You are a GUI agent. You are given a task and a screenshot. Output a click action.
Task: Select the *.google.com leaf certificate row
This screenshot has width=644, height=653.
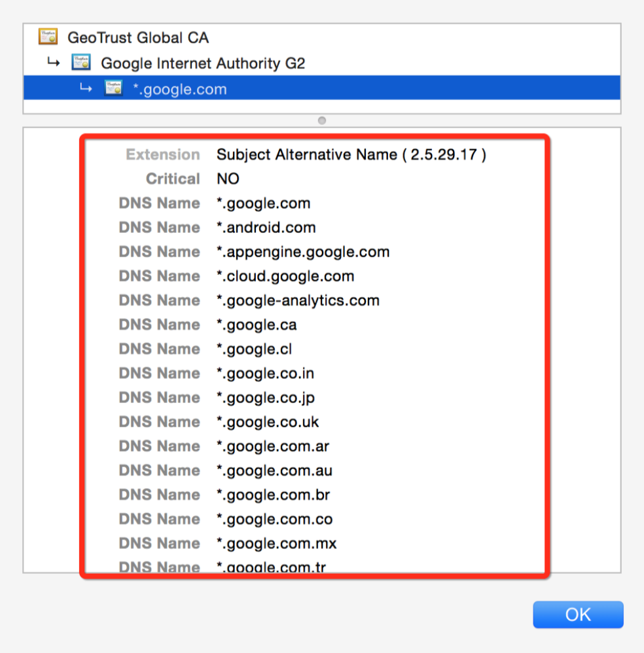321,88
